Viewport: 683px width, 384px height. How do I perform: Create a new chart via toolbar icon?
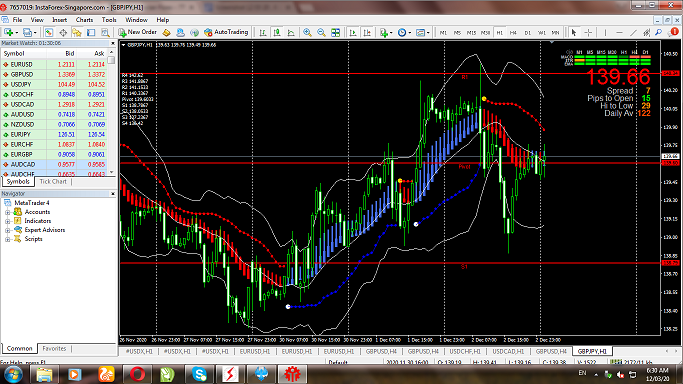tap(8, 33)
